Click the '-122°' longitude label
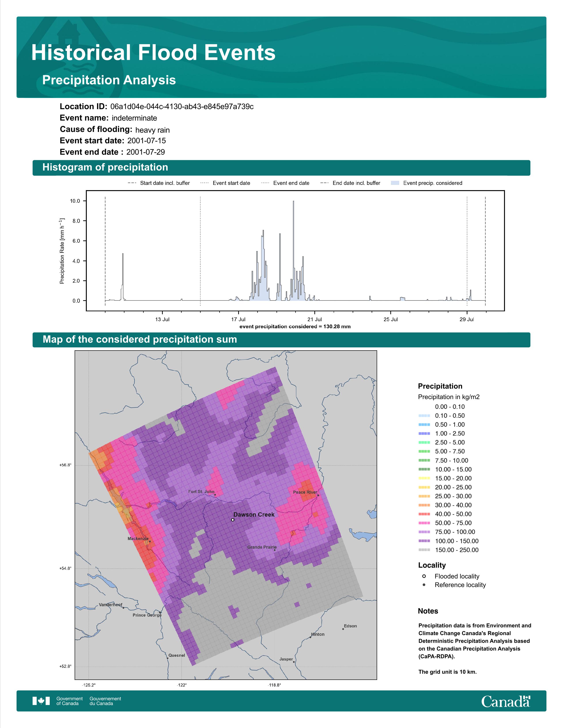Screen dimensions: 563x728 pyautogui.click(x=182, y=685)
